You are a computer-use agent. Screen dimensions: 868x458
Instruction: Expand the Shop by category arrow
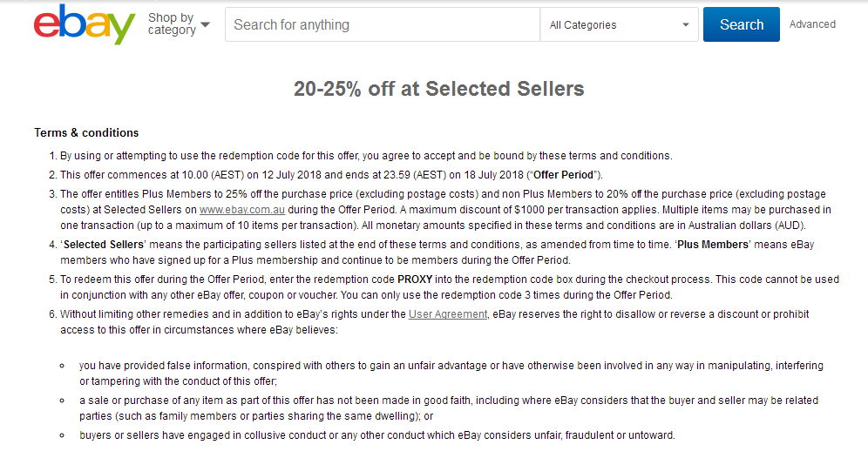click(206, 25)
